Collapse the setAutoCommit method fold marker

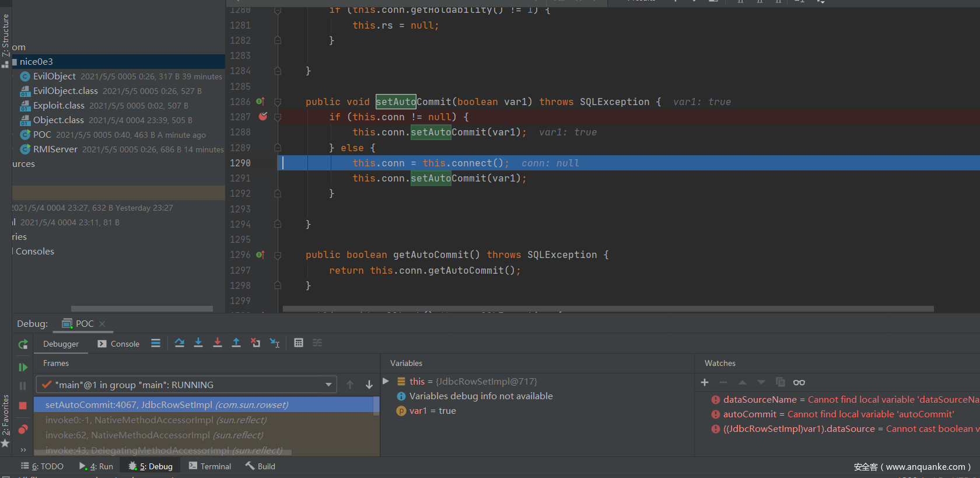pyautogui.click(x=278, y=102)
